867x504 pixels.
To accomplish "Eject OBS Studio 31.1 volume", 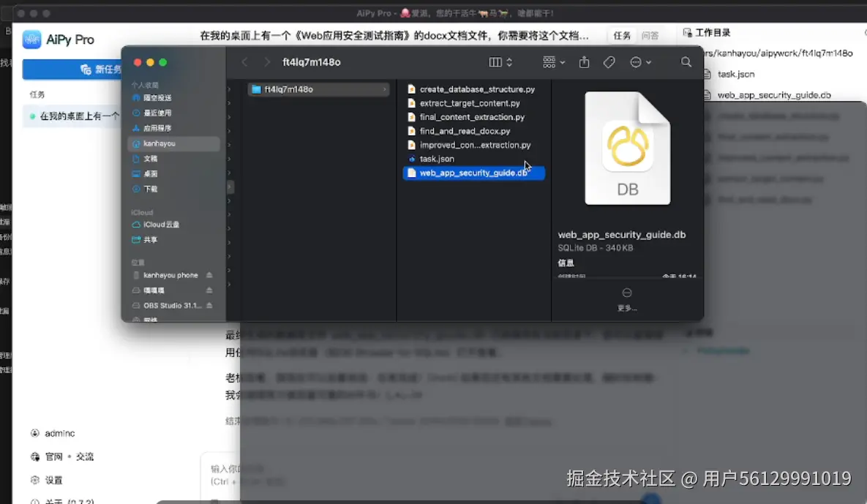I will tap(209, 306).
